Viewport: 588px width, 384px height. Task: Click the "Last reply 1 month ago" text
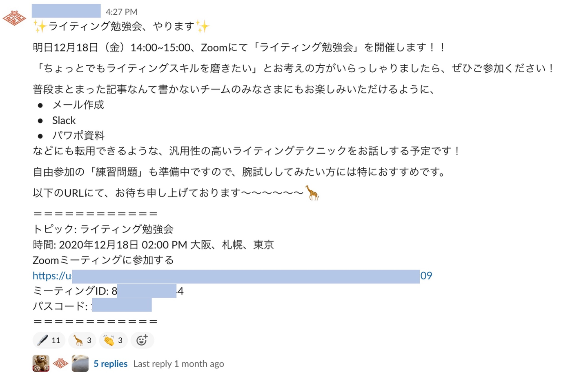pyautogui.click(x=178, y=364)
